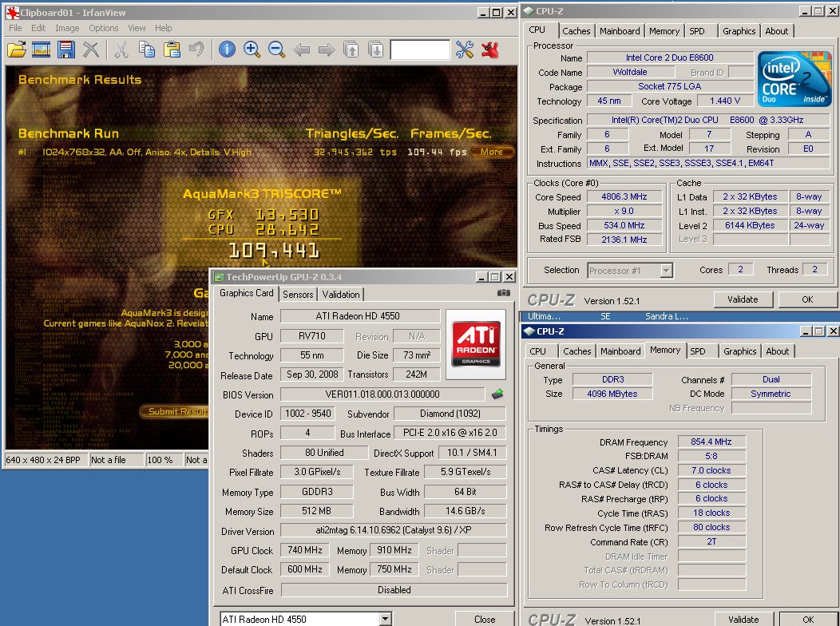Click the Close button in GPU-Z
The width and height of the screenshot is (840, 626).
pos(485,619)
